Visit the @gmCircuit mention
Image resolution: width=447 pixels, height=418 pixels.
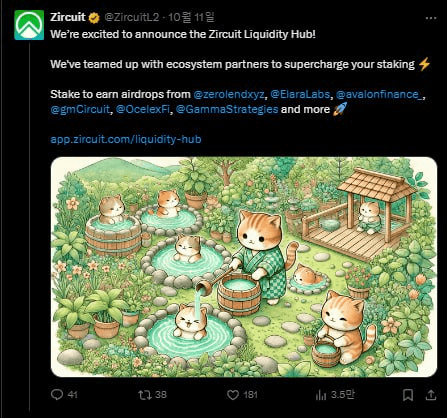[80, 109]
